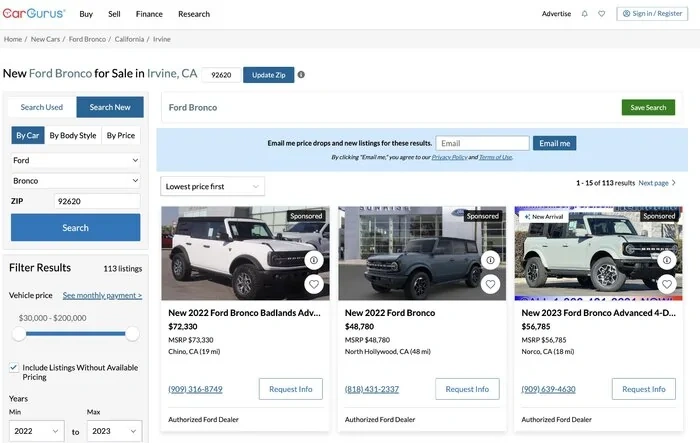Click the minimum price slider handle
Image resolution: width=700 pixels, height=443 pixels.
(x=19, y=334)
